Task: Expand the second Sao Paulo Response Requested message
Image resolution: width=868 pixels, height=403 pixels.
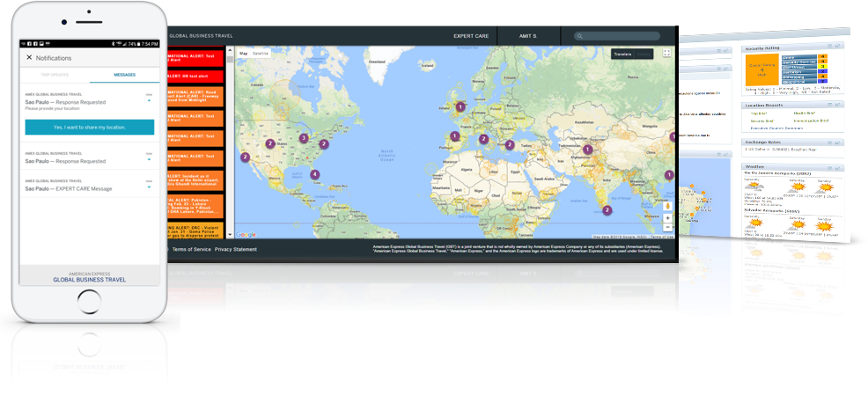Action: pyautogui.click(x=149, y=160)
